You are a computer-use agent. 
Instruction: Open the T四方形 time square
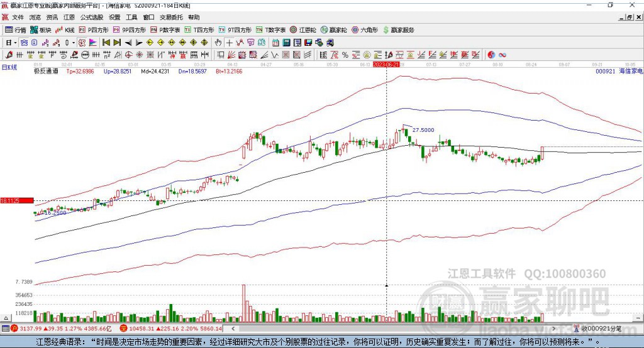tap(199, 30)
